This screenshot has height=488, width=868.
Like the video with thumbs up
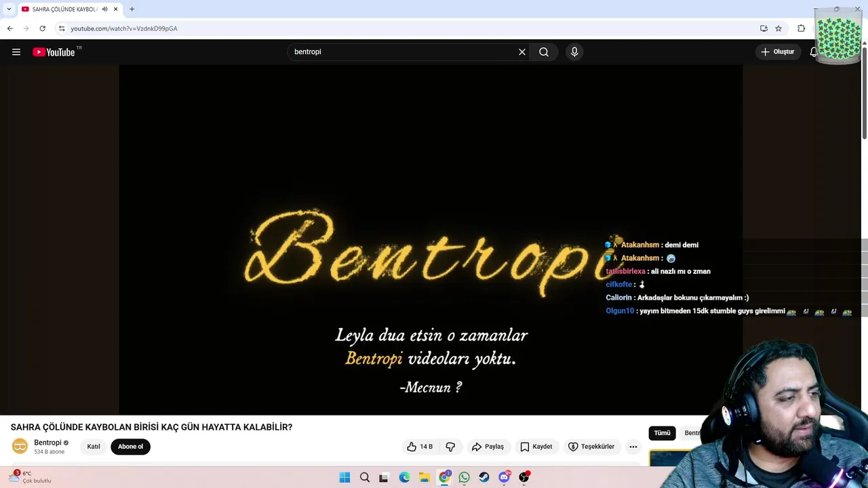click(420, 447)
